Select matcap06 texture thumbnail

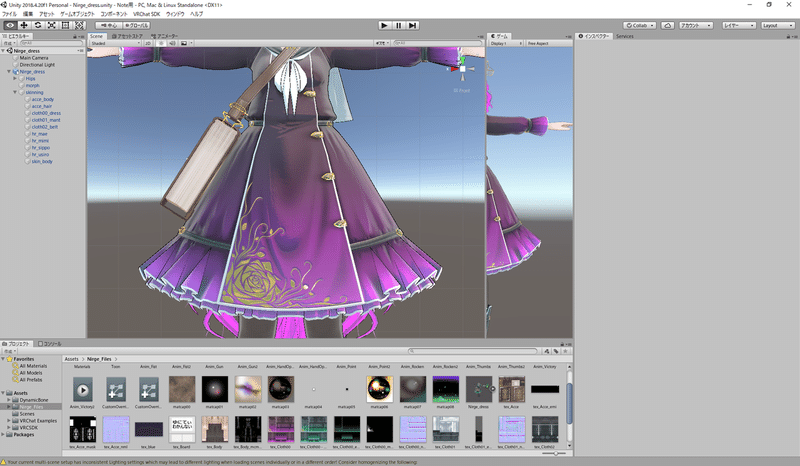(380, 390)
